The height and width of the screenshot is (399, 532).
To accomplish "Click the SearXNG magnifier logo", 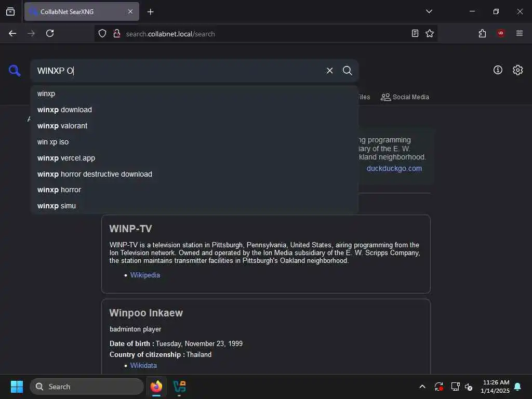I will click(x=15, y=71).
